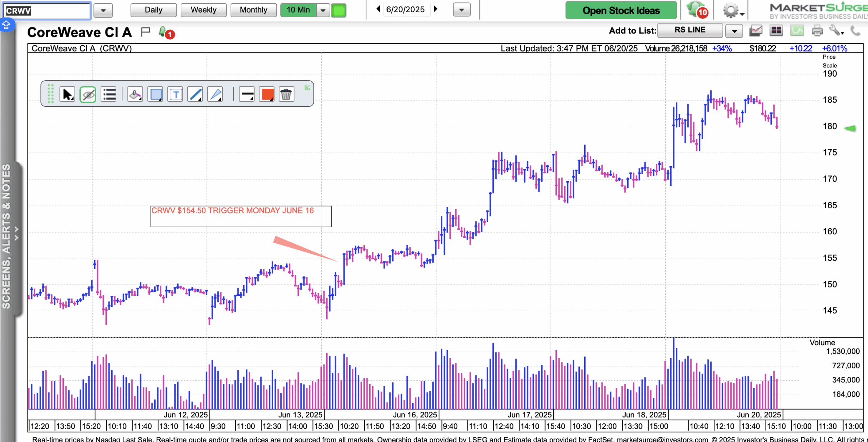Click the print chart icon
868x442 pixels.
coord(817,31)
